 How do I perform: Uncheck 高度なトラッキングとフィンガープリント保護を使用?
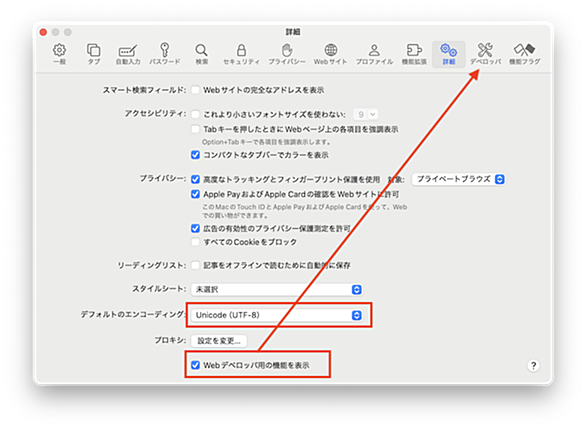tap(195, 179)
